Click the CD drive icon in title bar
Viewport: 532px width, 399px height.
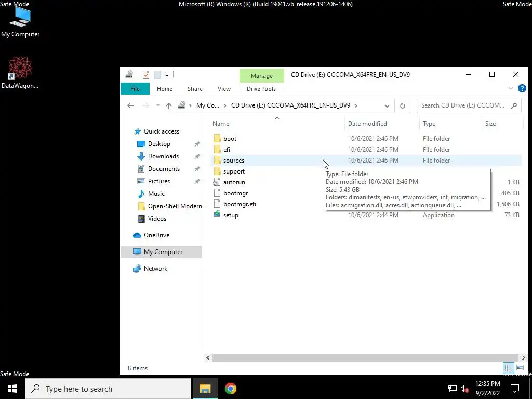[x=129, y=74]
